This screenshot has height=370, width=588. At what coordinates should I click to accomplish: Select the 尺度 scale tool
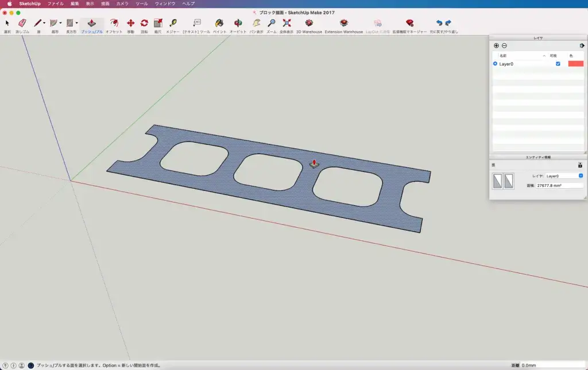[158, 23]
